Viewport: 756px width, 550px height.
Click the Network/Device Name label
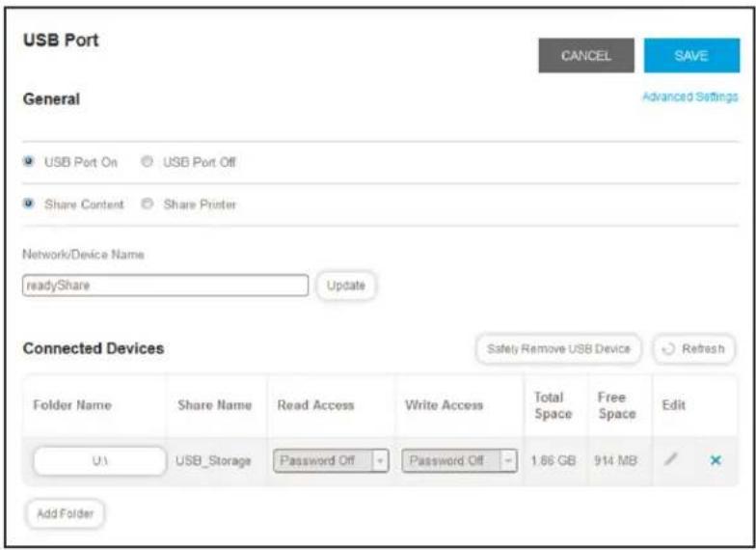(83, 255)
